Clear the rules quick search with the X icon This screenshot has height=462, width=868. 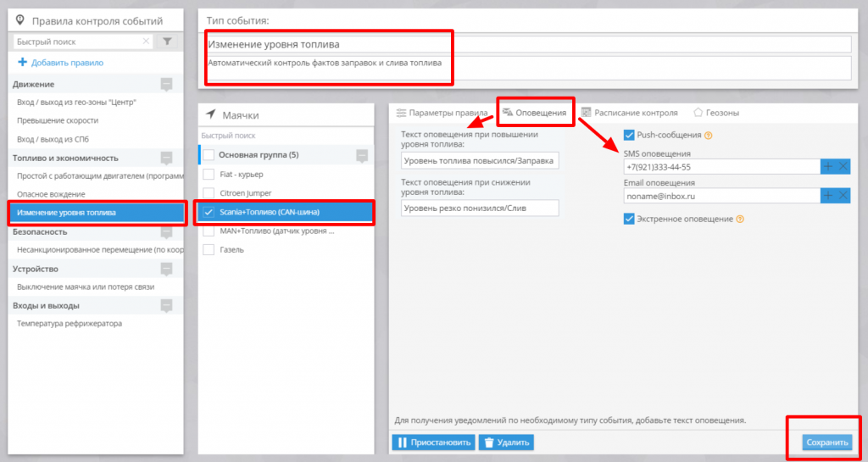147,42
